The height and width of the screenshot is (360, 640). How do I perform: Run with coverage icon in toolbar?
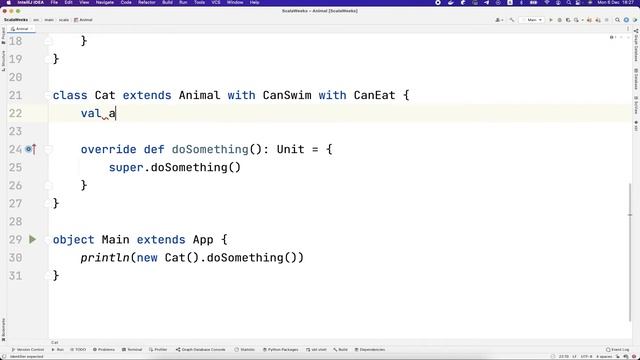click(568, 20)
